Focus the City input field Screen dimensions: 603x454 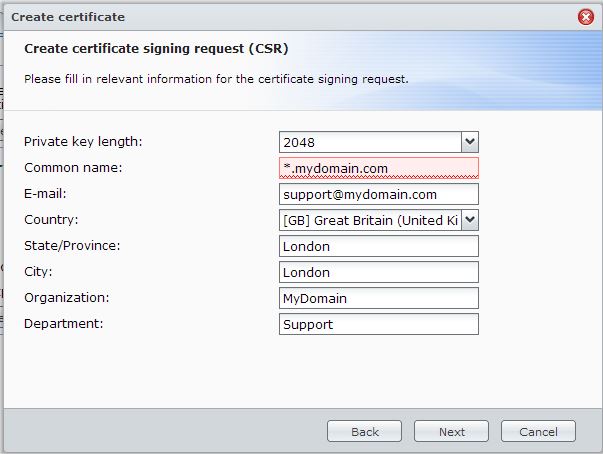pyautogui.click(x=379, y=272)
